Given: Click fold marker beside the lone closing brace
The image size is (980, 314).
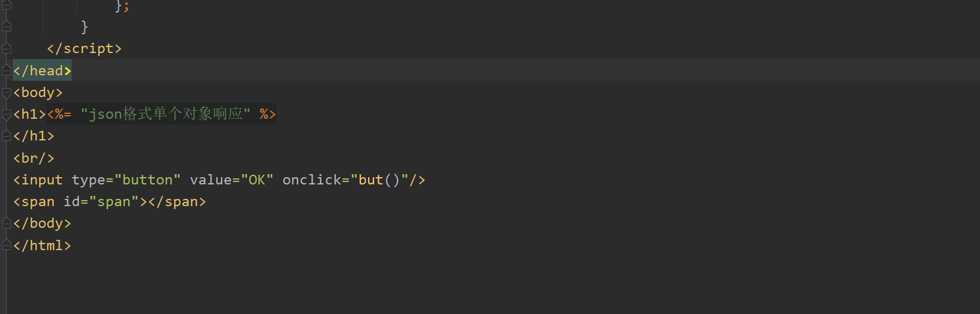Looking at the screenshot, I should pos(7,27).
